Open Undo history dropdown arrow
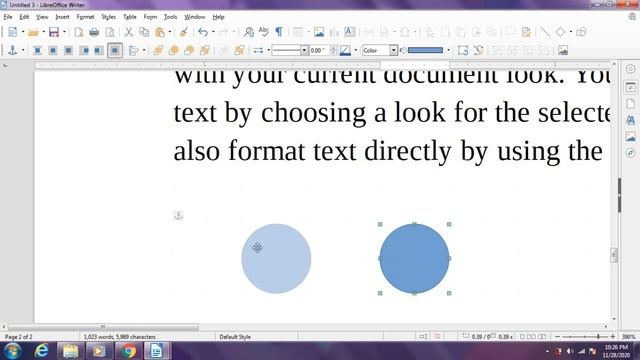Screen dimensions: 640x360 (213, 32)
